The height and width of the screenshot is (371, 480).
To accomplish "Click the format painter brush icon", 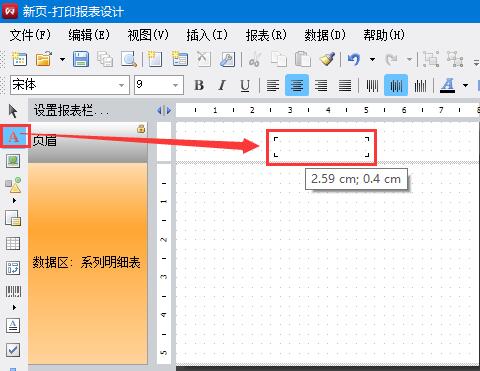I will (327, 59).
